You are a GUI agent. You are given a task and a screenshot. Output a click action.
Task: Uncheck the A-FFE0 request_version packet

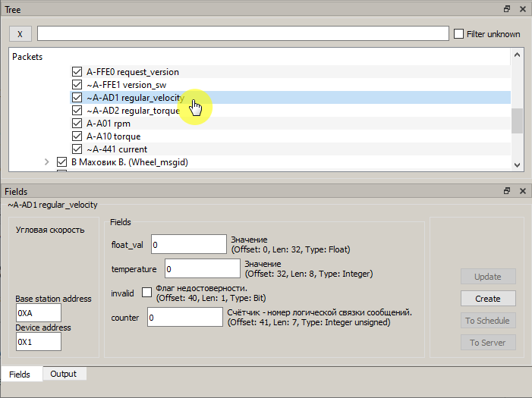pyautogui.click(x=77, y=72)
